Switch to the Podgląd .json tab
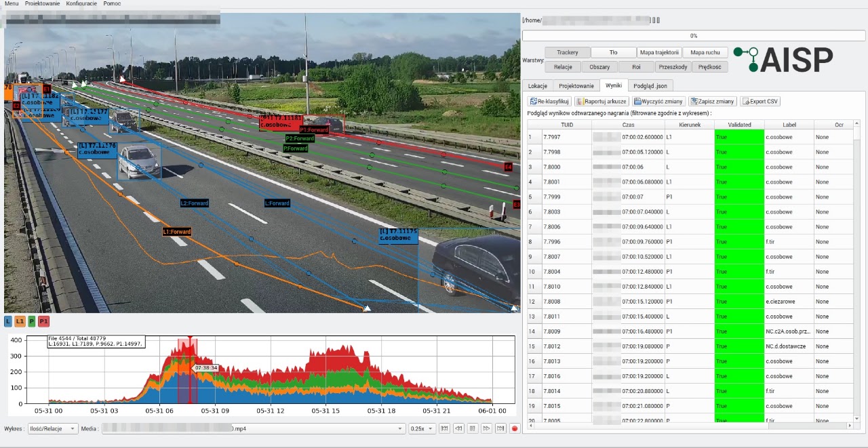868x448 pixels. click(650, 85)
